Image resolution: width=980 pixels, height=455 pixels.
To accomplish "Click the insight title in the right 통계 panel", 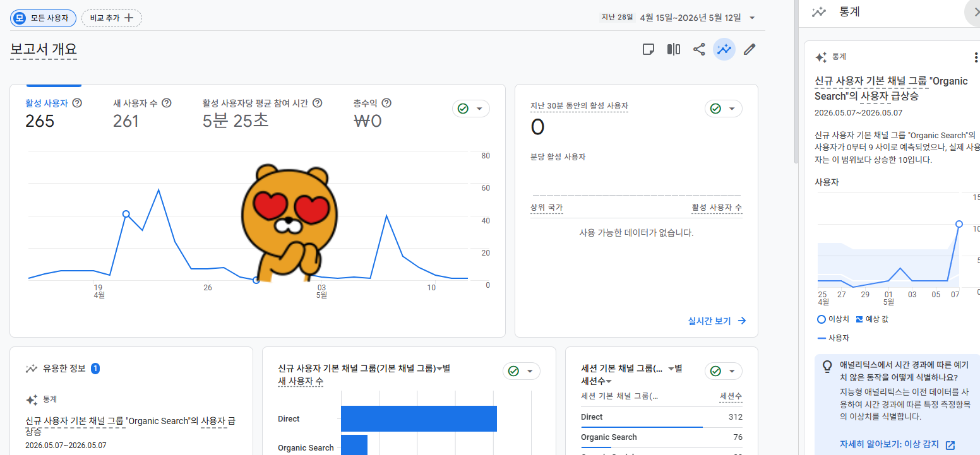I will (x=891, y=88).
